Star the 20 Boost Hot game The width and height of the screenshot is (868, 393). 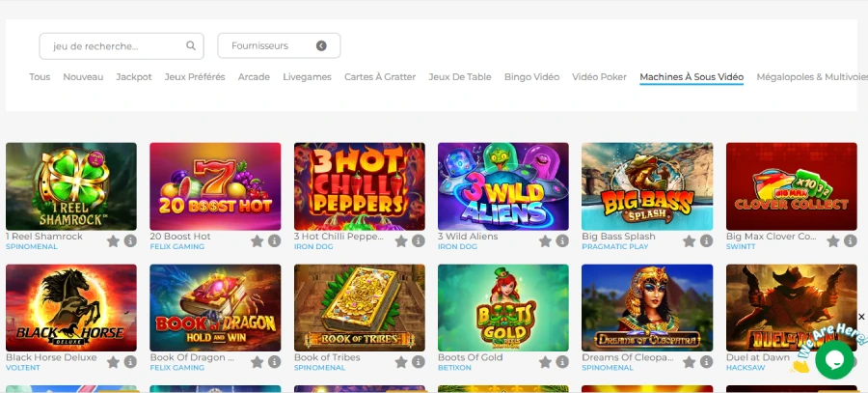point(257,241)
